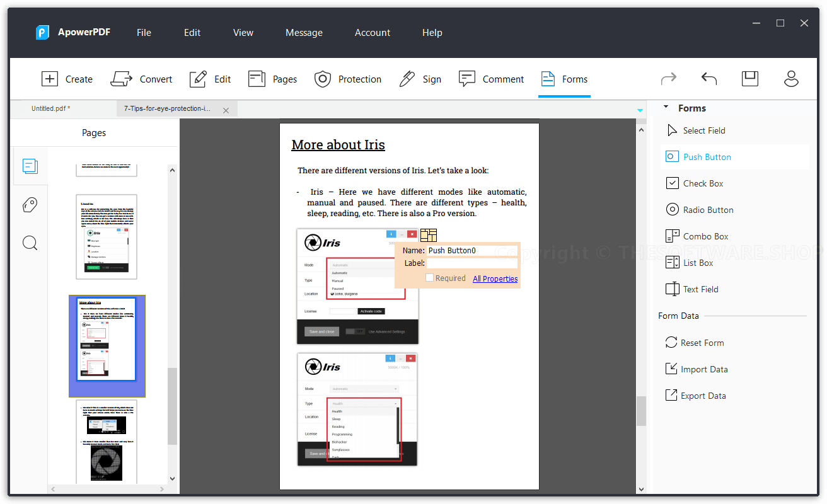Screen dimensions: 827x504
Task: Open the All Properties link
Action: (495, 278)
